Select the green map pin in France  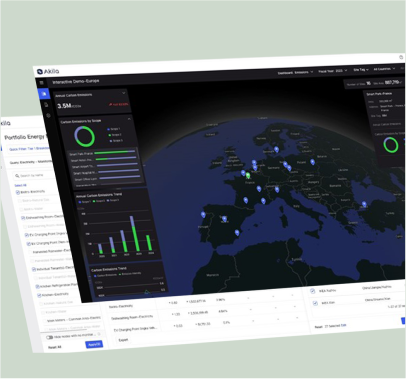tap(248, 175)
